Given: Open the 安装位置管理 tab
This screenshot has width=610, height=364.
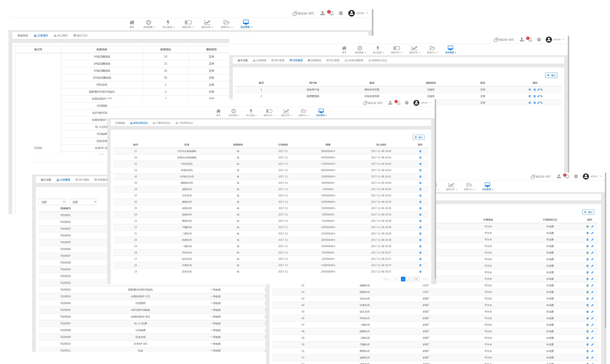Looking at the screenshot, I should pos(354,61).
